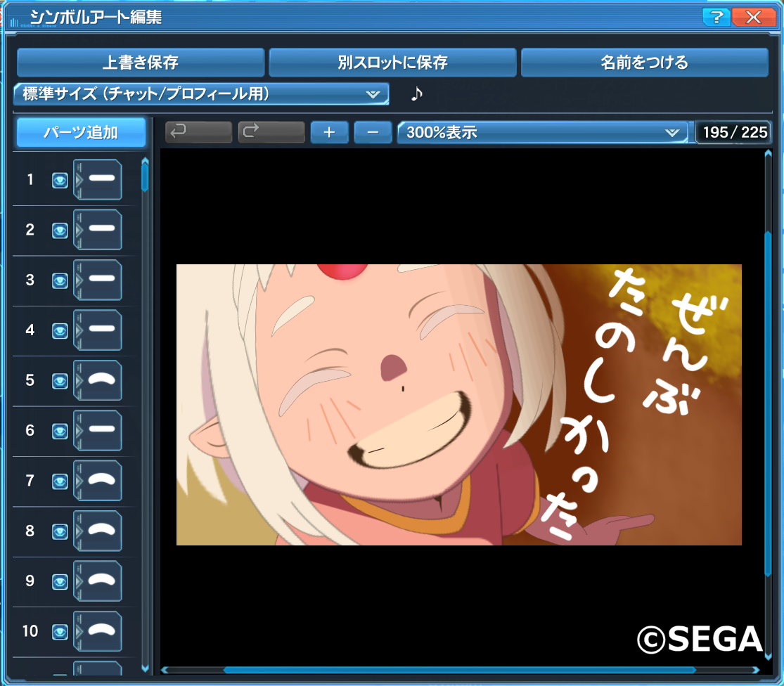Hide layer 9 with its eye icon
The width and height of the screenshot is (784, 686).
click(x=60, y=582)
